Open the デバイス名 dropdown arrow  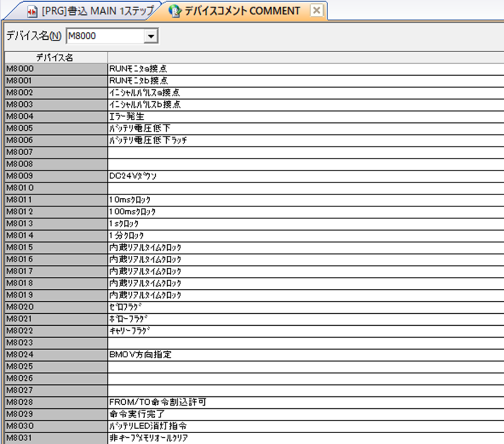tap(151, 36)
